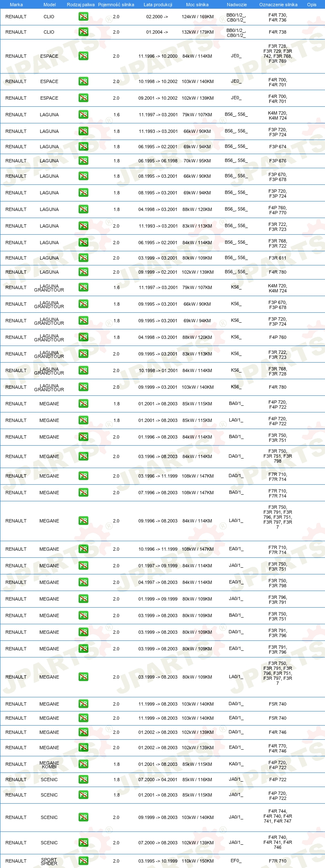Click the Model column header
The height and width of the screenshot is (868, 325).
tap(49, 5)
